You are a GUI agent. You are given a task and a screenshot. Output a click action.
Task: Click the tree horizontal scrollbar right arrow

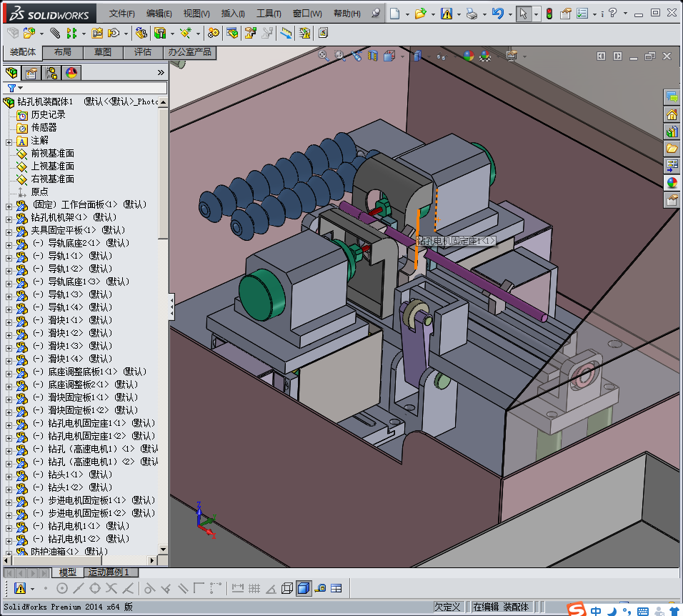[x=152, y=560]
